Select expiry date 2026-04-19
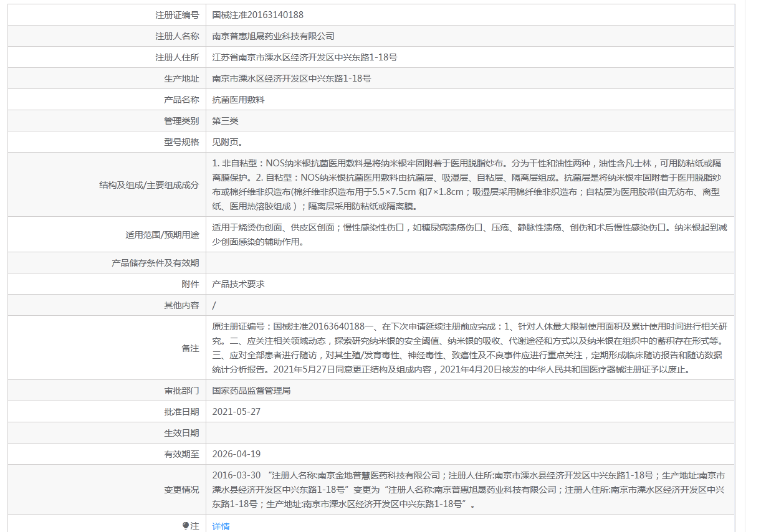The height and width of the screenshot is (532, 761). [236, 454]
